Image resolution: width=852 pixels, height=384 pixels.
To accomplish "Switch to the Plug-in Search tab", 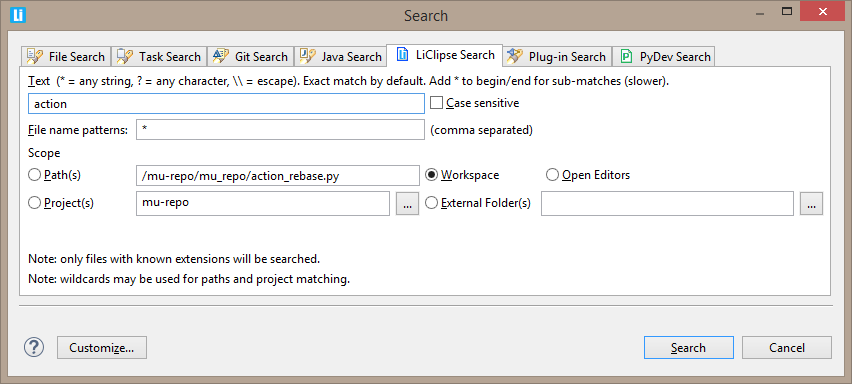I will coord(557,56).
